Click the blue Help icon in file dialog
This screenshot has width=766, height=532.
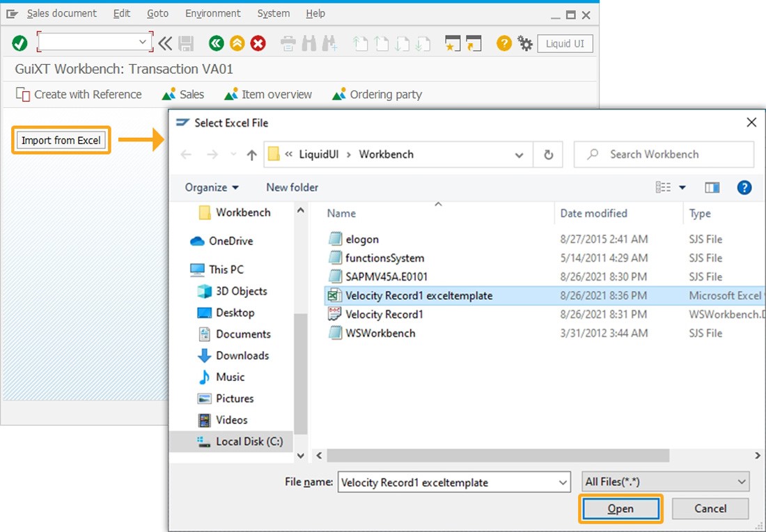click(x=744, y=187)
